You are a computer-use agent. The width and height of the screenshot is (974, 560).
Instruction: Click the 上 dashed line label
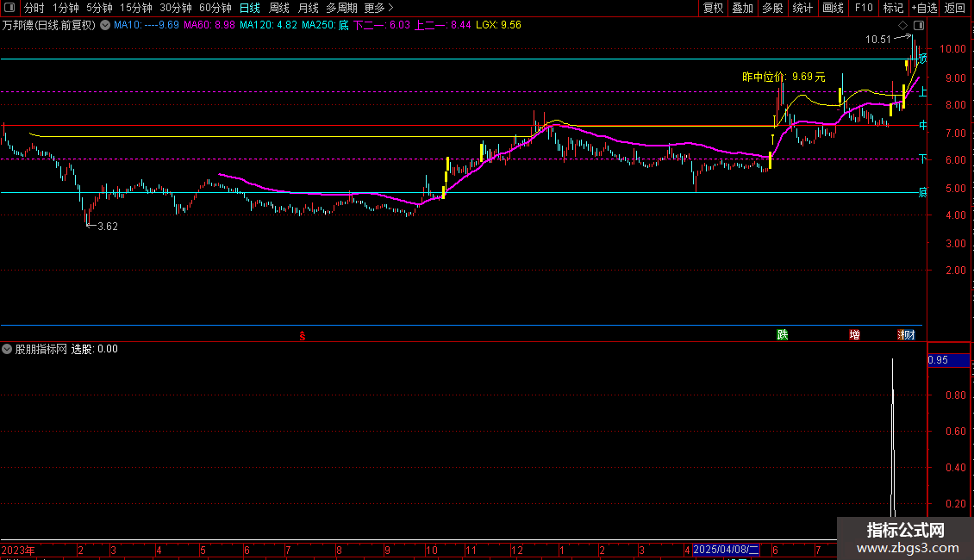pos(922,92)
